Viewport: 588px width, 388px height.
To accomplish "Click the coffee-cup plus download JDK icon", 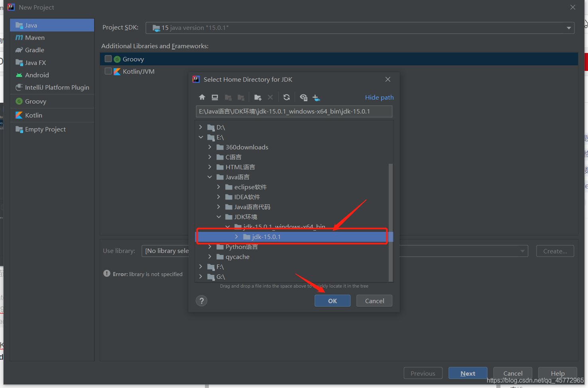I will pyautogui.click(x=316, y=97).
